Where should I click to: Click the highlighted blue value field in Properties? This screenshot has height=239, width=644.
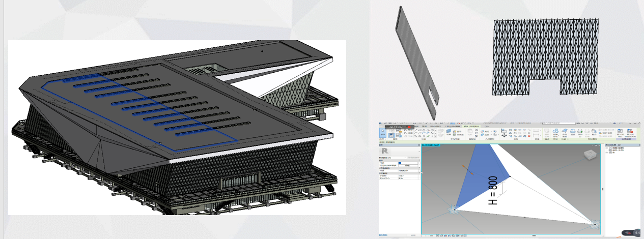(400, 163)
